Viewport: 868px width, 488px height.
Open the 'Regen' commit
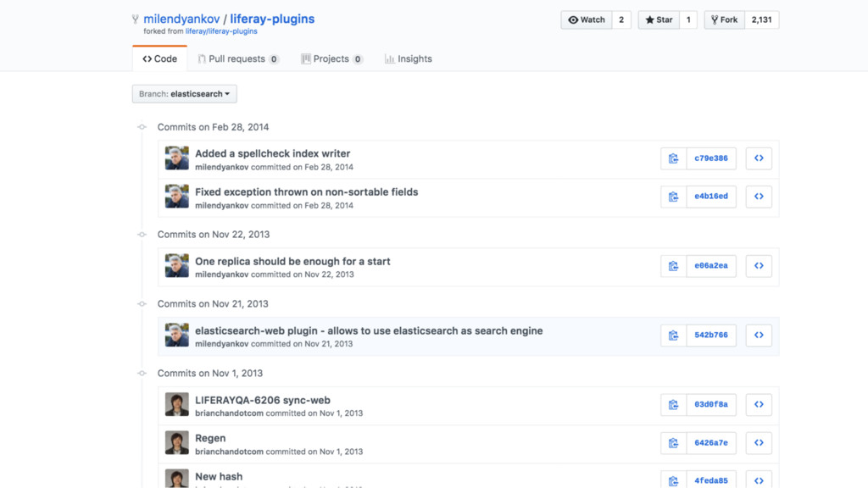tap(210, 438)
